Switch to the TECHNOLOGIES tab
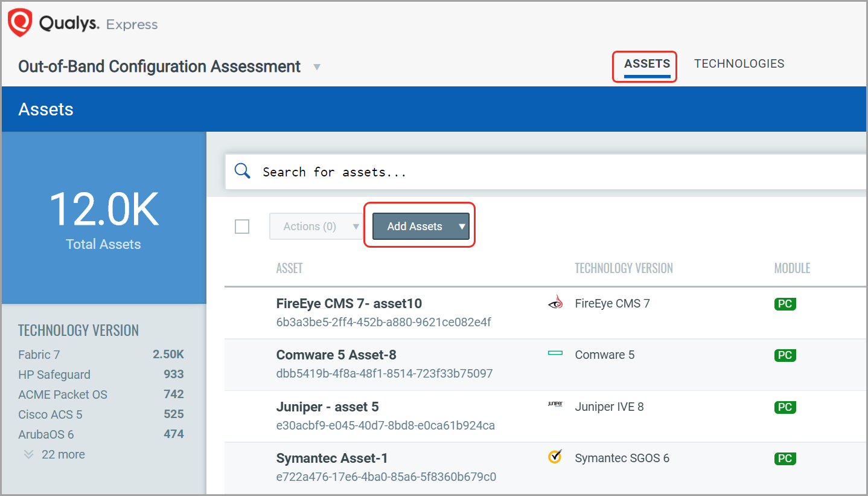This screenshot has height=496, width=868. 739,63
